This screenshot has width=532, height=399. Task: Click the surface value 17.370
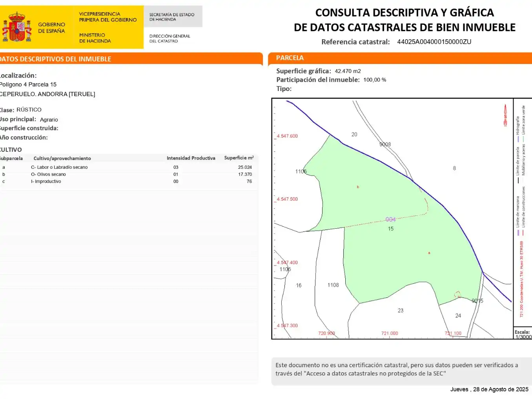click(x=245, y=174)
